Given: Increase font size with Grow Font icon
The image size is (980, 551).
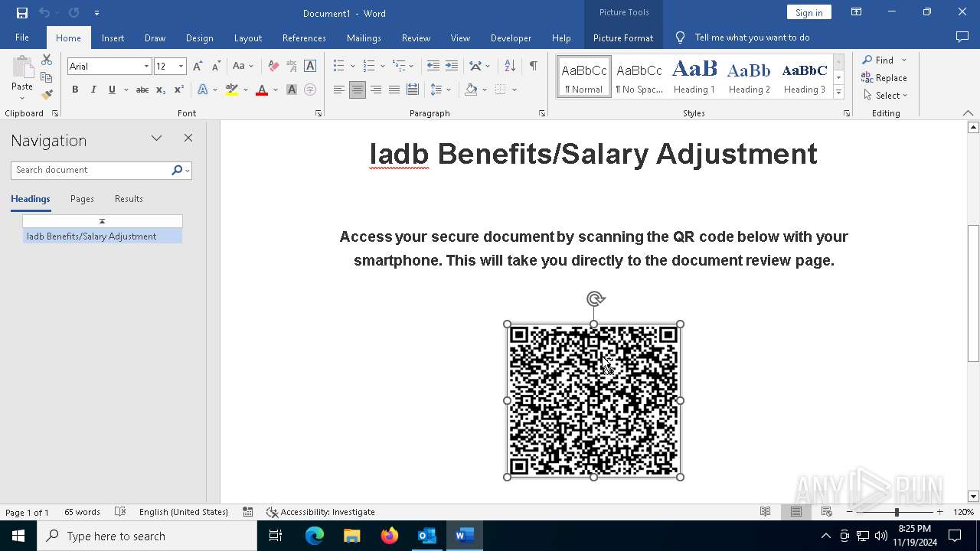Looking at the screenshot, I should 198,67.
